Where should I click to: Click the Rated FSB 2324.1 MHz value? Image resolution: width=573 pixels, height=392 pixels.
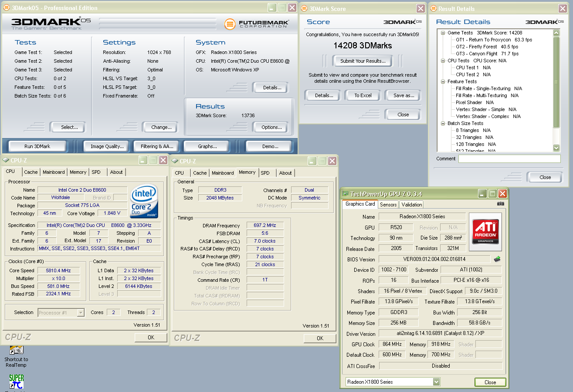[58, 294]
